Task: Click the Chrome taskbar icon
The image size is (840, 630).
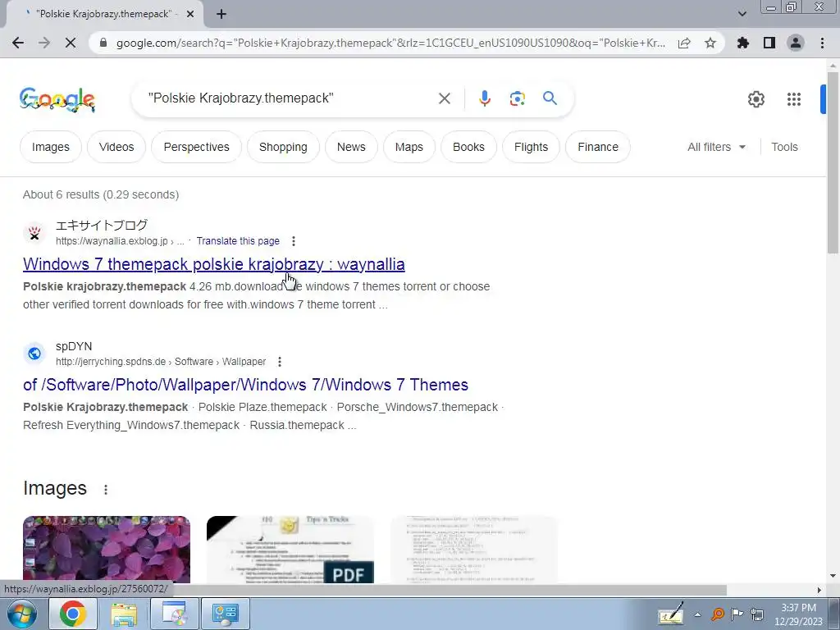Action: point(73,614)
